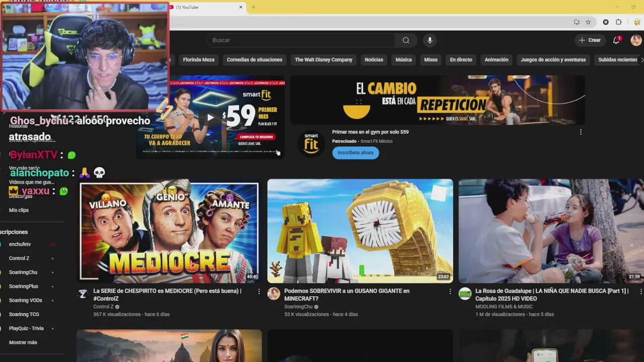Select The Walt Disney Company chip
Image resolution: width=644 pixels, height=362 pixels.
click(x=324, y=60)
